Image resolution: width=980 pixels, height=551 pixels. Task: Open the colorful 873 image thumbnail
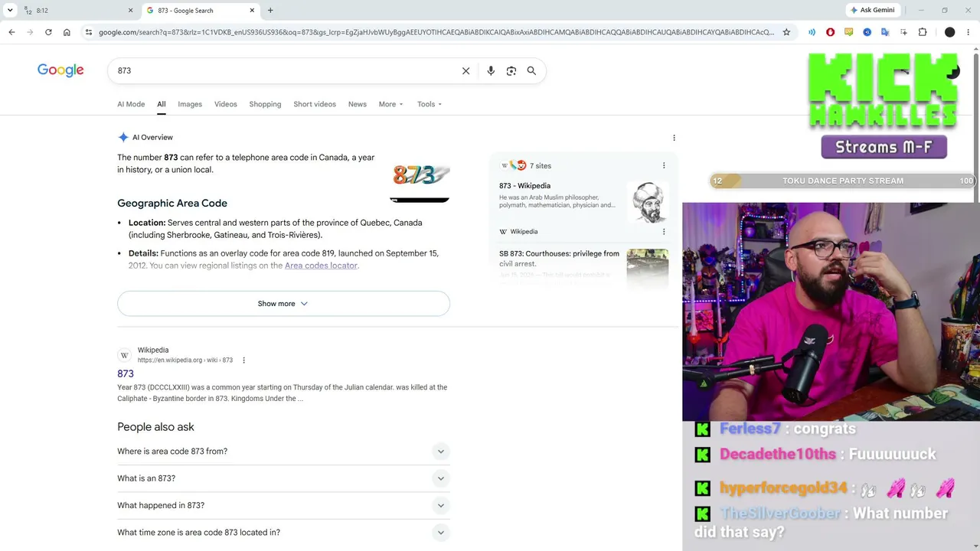pos(420,176)
